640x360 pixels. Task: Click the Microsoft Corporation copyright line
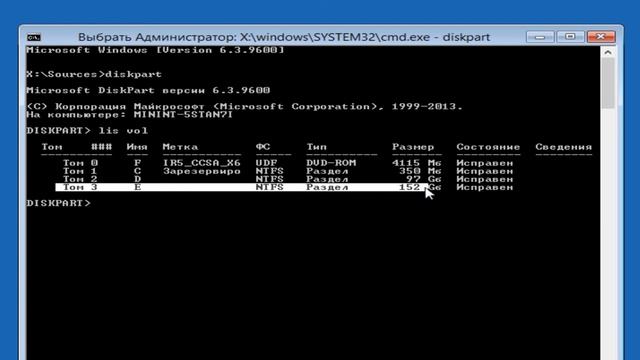(244, 107)
